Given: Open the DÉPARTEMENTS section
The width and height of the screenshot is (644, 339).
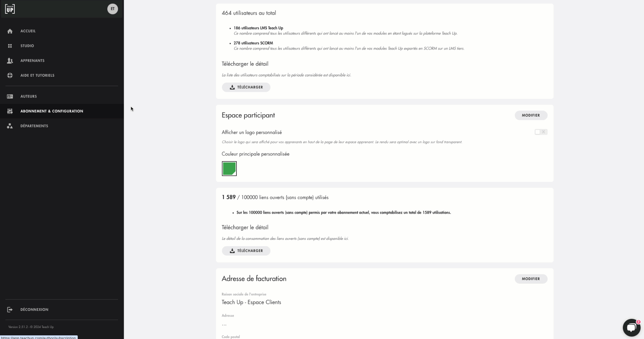Looking at the screenshot, I should pos(34,126).
